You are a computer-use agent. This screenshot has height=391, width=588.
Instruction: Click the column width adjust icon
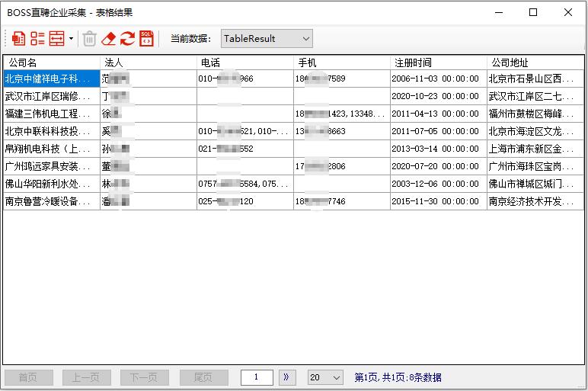coord(56,38)
